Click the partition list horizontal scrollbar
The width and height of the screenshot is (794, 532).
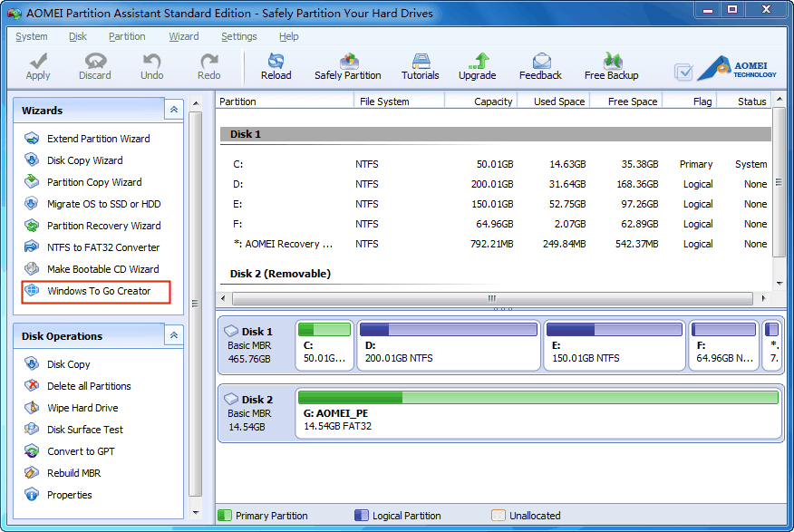click(492, 299)
